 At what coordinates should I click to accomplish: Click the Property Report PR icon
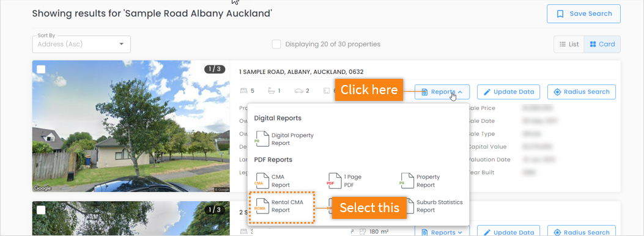(x=407, y=181)
